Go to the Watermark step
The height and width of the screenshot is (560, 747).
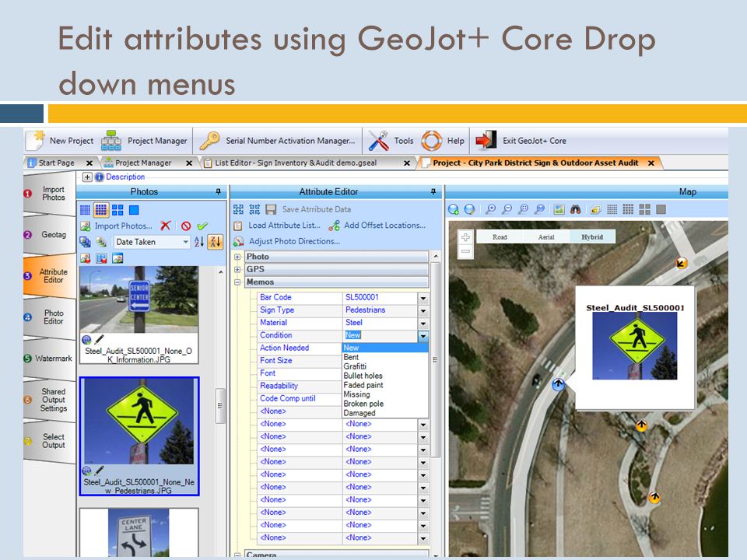tap(48, 358)
